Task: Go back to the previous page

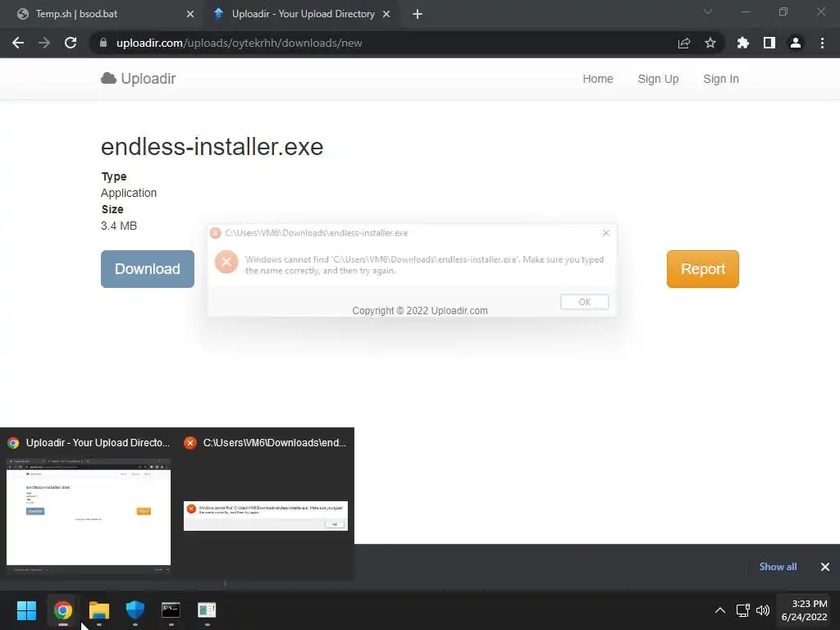Action: (x=18, y=43)
